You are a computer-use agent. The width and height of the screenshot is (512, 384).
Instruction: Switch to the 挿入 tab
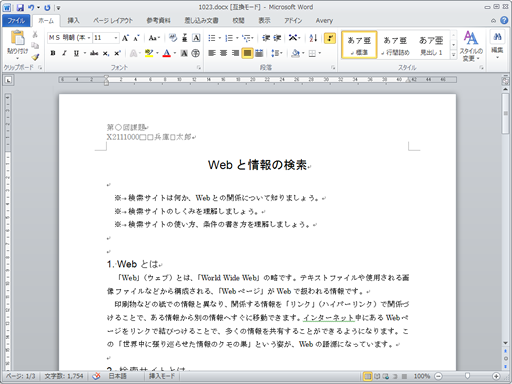[73, 21]
